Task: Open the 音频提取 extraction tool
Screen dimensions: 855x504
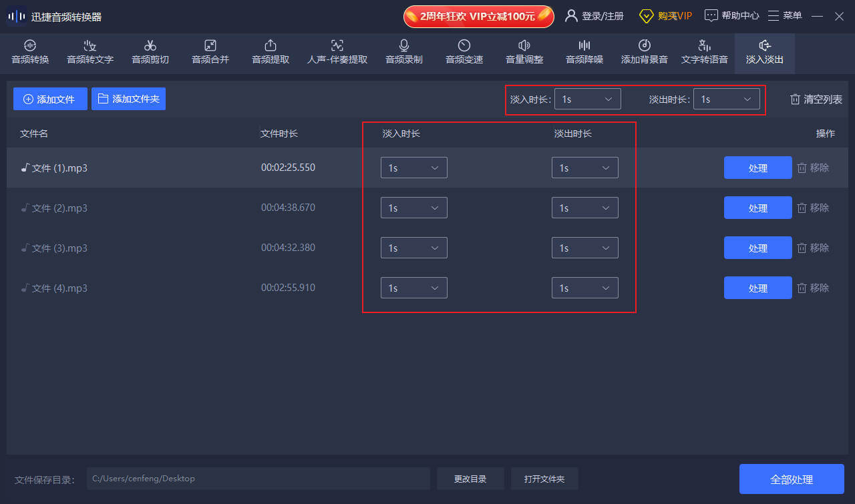Action: pyautogui.click(x=271, y=52)
